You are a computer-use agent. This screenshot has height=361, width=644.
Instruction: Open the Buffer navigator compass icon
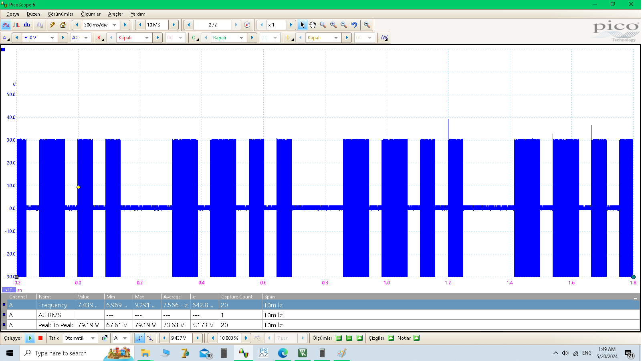(x=247, y=25)
